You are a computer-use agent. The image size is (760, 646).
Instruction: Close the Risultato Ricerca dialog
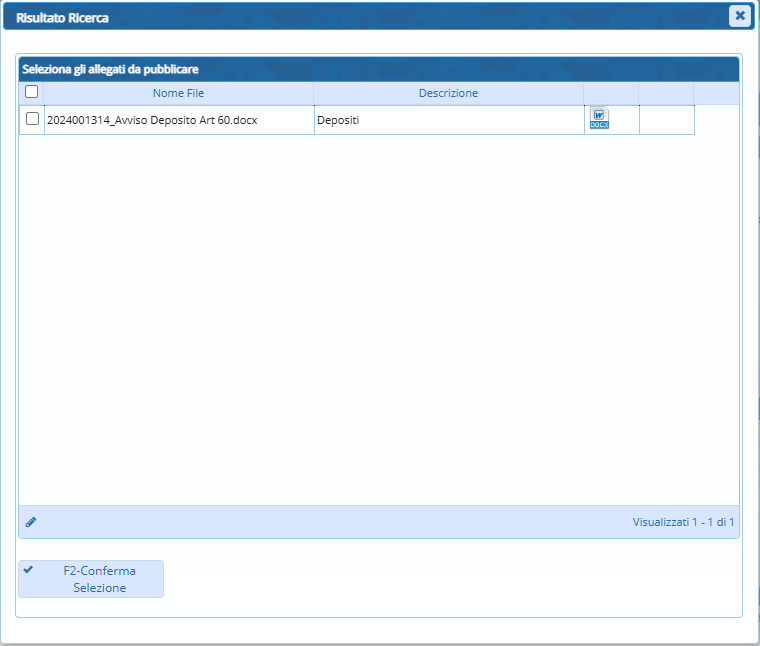point(739,15)
